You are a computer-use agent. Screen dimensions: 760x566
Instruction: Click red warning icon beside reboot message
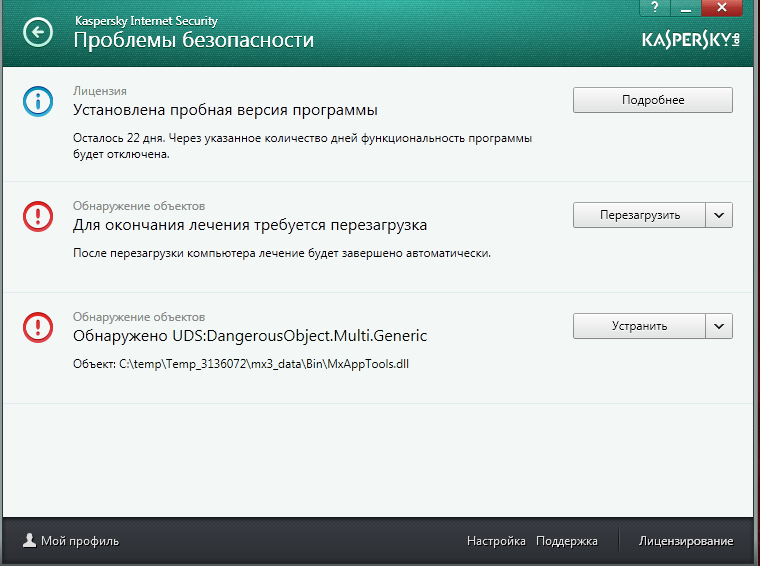click(x=38, y=215)
